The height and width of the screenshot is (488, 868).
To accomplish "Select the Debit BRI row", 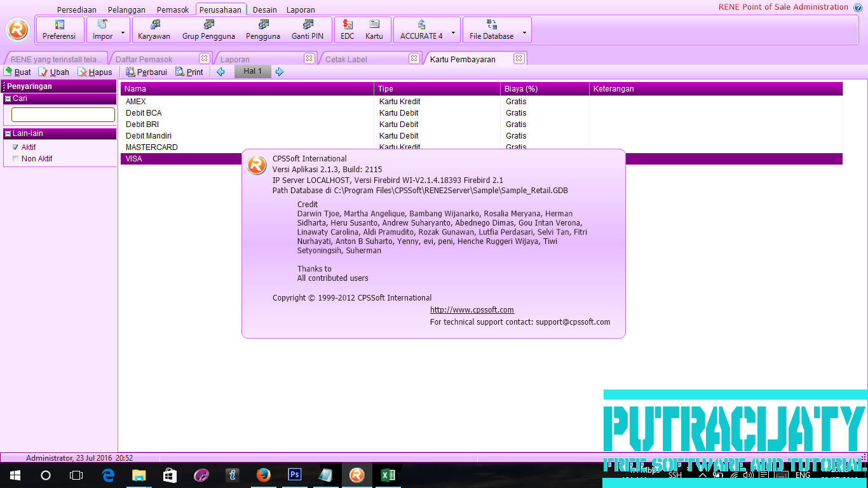I will point(482,125).
